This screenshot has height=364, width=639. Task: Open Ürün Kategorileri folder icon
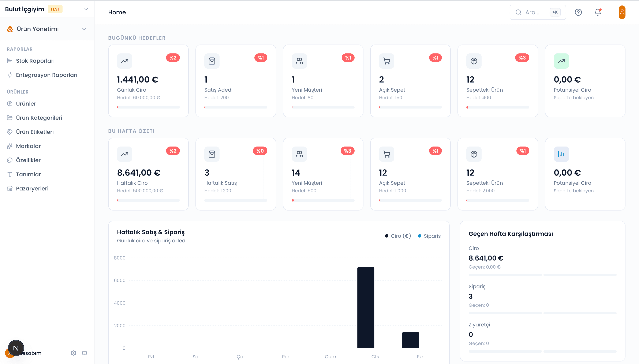coord(10,118)
